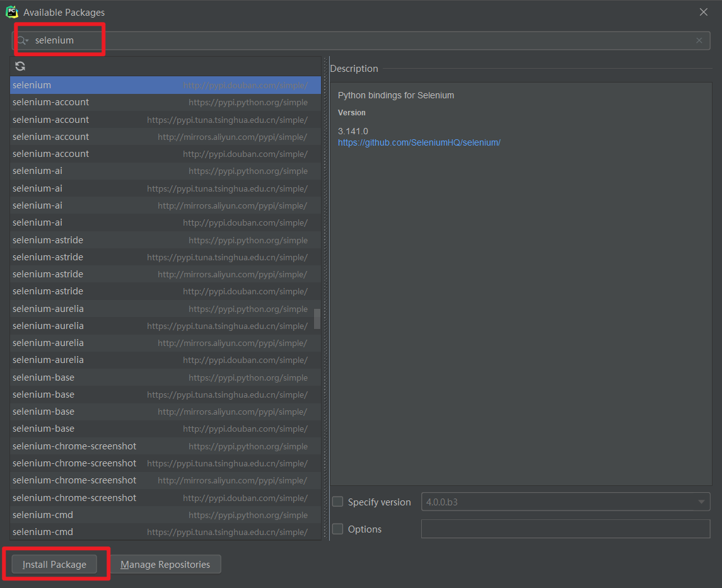Click the PyCharm logo icon in the title bar

pyautogui.click(x=12, y=12)
